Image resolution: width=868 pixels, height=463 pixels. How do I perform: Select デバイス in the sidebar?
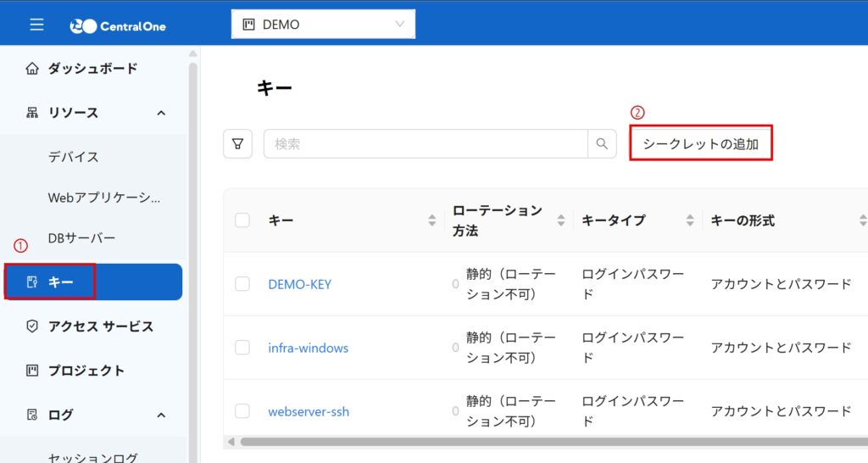coord(74,157)
